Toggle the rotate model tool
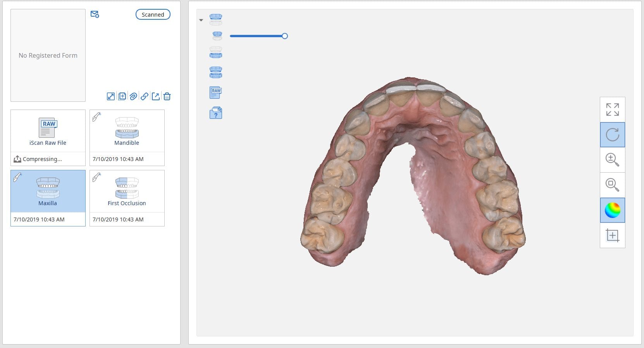The image size is (644, 348). [x=612, y=135]
